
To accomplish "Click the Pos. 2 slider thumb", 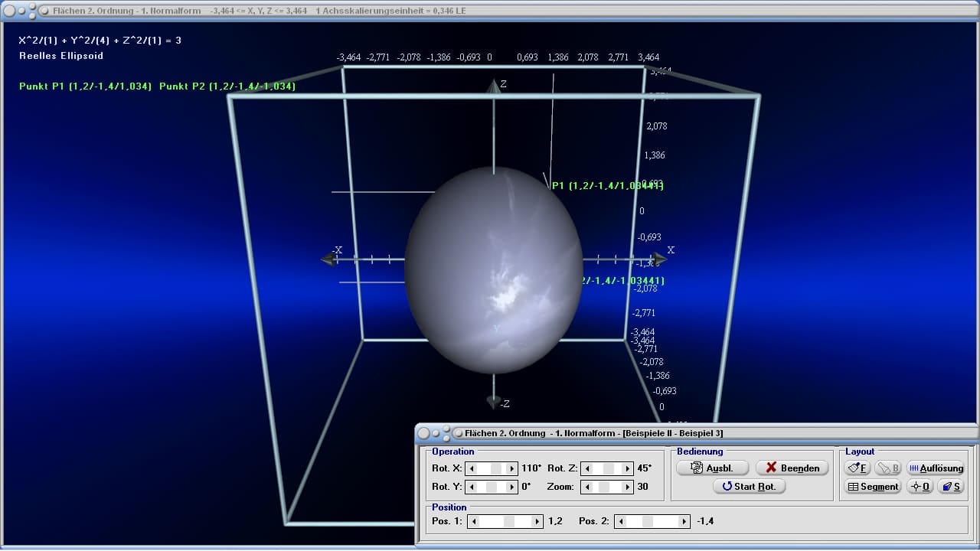I will (648, 521).
